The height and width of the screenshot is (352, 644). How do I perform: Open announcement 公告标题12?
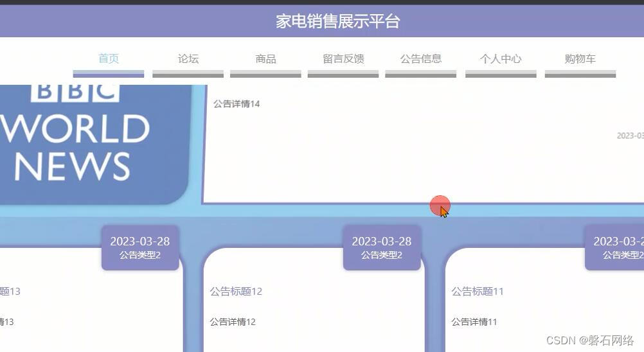tap(236, 291)
